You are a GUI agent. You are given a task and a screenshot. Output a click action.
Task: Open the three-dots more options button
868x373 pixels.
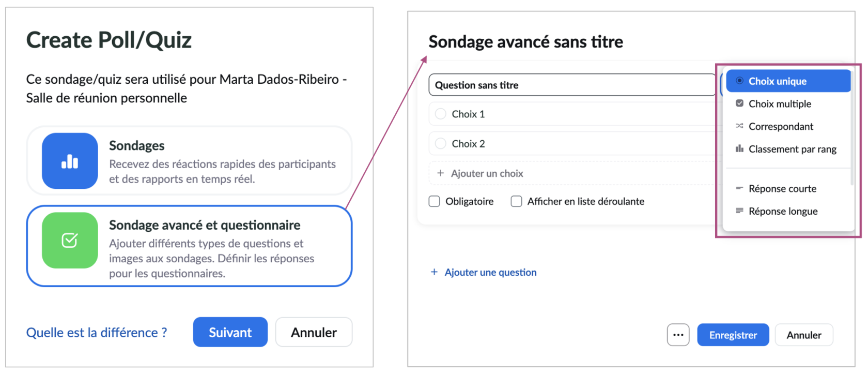tap(678, 335)
